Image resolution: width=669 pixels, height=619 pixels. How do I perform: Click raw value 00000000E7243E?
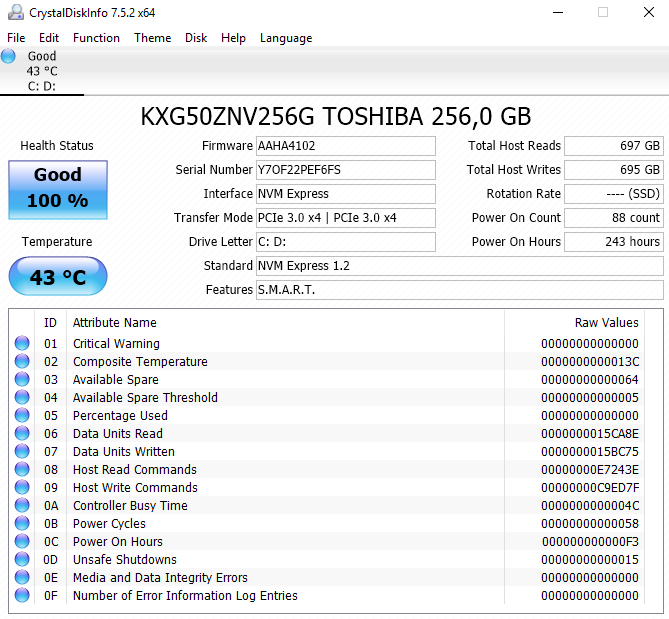point(590,469)
